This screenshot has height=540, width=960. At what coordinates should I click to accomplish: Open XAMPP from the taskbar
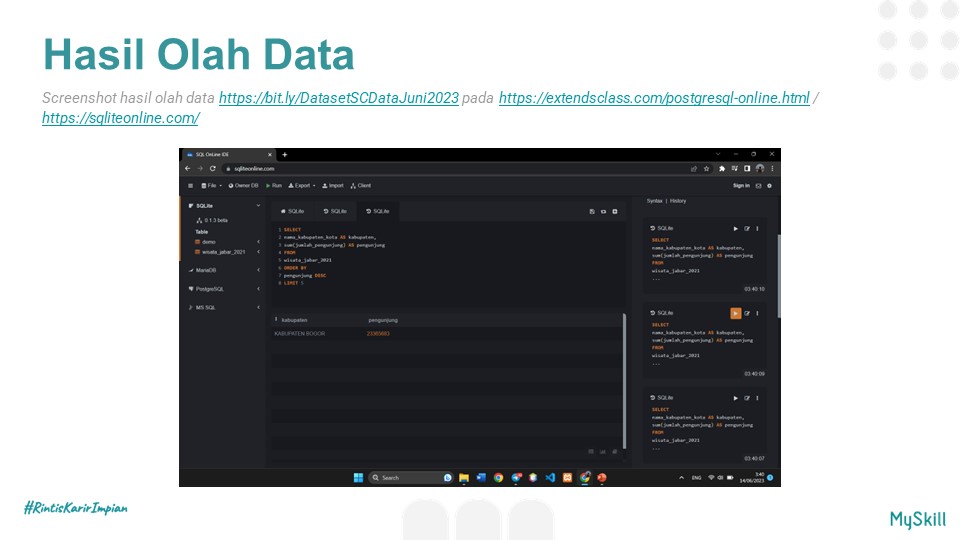click(568, 478)
